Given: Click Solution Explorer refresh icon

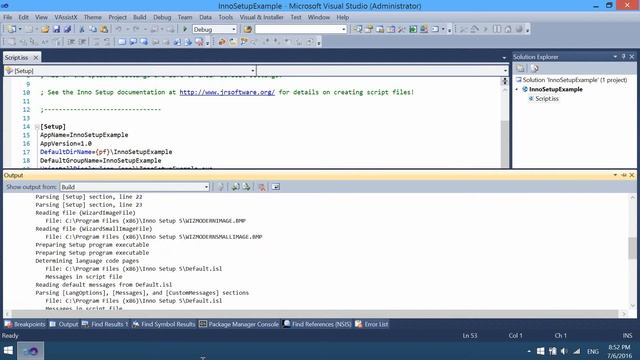Looking at the screenshot, I should [x=535, y=68].
